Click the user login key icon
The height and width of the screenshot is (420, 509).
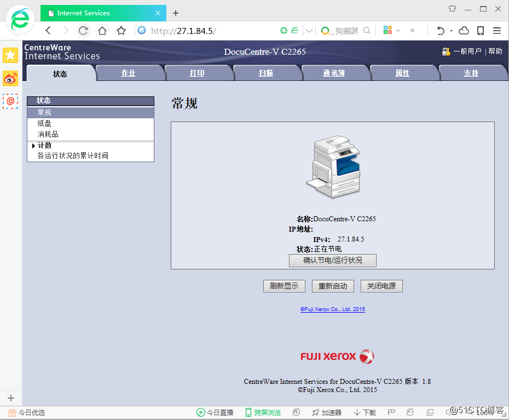446,51
